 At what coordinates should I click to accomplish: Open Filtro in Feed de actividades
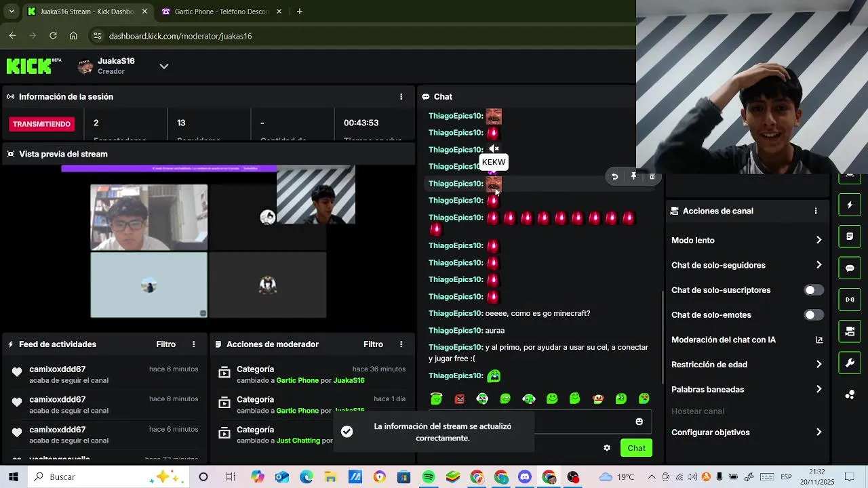point(166,344)
